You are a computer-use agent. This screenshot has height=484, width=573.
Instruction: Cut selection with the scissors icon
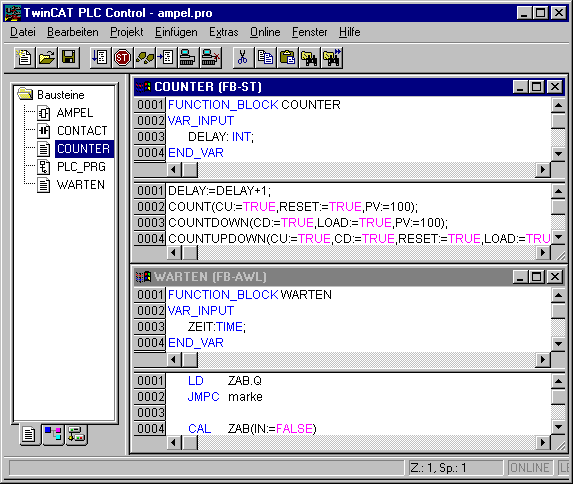[243, 58]
